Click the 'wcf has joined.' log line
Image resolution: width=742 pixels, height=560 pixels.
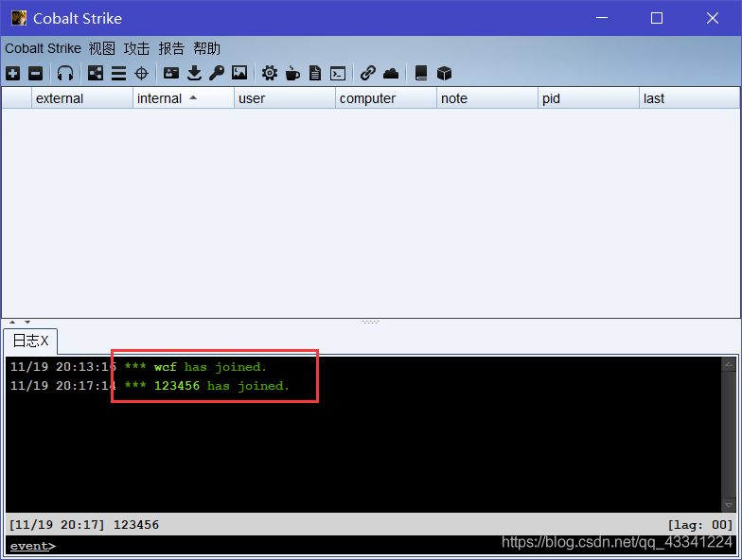coord(210,367)
